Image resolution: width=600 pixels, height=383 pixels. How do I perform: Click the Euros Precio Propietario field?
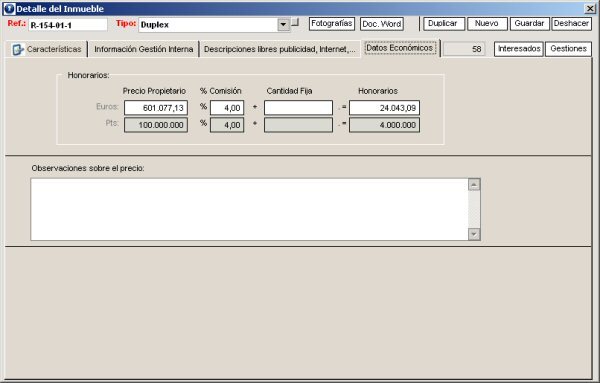(x=156, y=108)
